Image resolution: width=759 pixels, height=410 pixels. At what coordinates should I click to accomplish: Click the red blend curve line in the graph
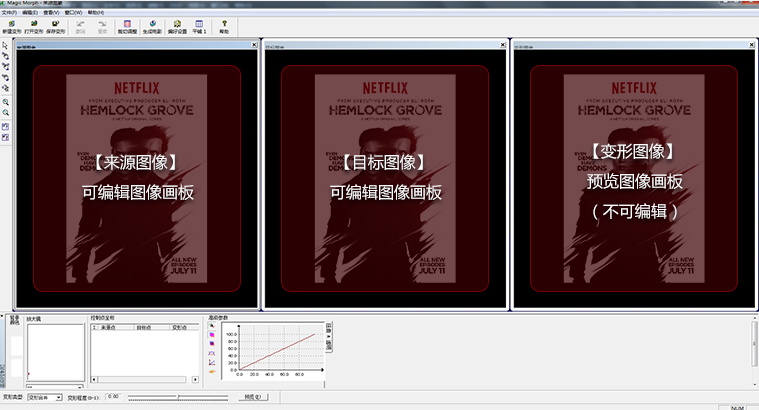277,351
